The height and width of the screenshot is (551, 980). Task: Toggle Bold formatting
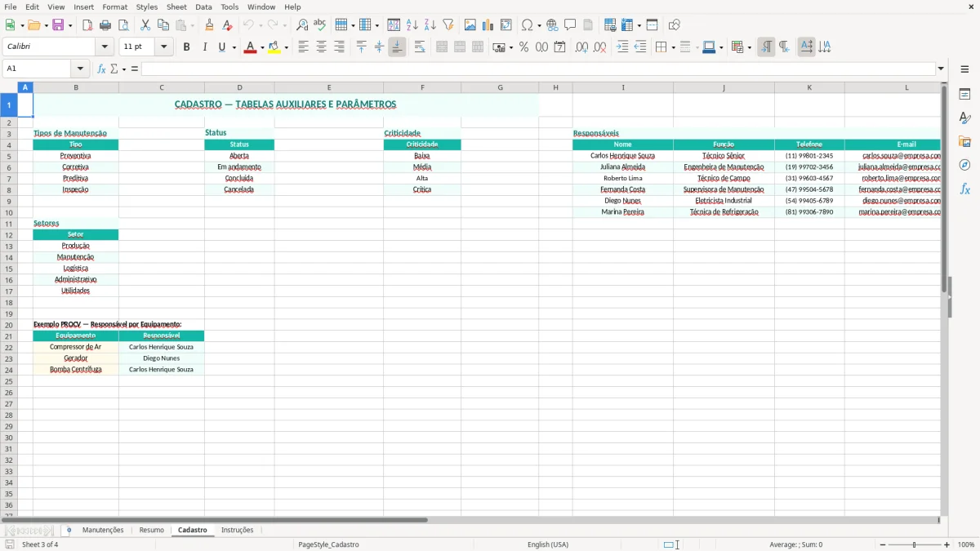coord(186,47)
